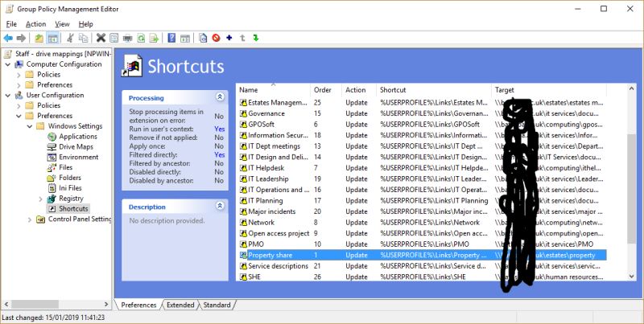The height and width of the screenshot is (324, 644).
Task: Select Shortcuts node in the tree
Action: 73,209
